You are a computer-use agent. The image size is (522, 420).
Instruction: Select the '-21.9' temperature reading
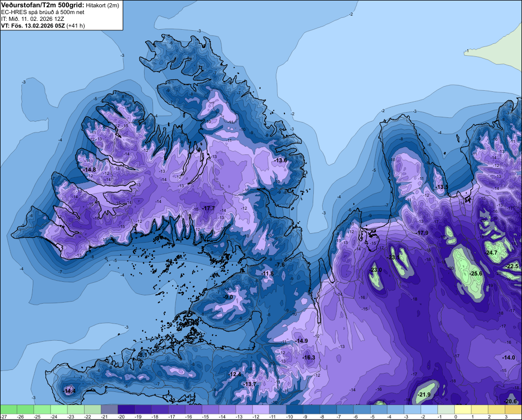[x=424, y=394]
